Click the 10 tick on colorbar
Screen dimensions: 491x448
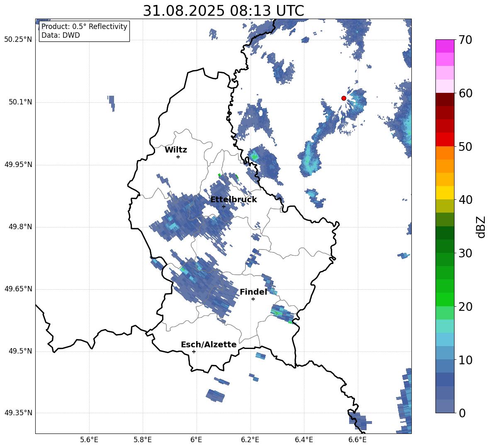(466, 360)
